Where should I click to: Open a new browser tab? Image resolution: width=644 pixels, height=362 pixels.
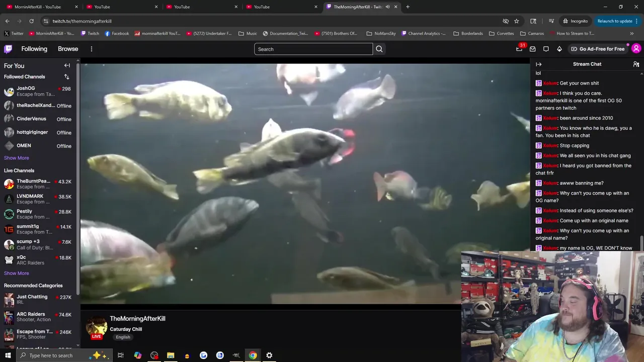coord(408,7)
